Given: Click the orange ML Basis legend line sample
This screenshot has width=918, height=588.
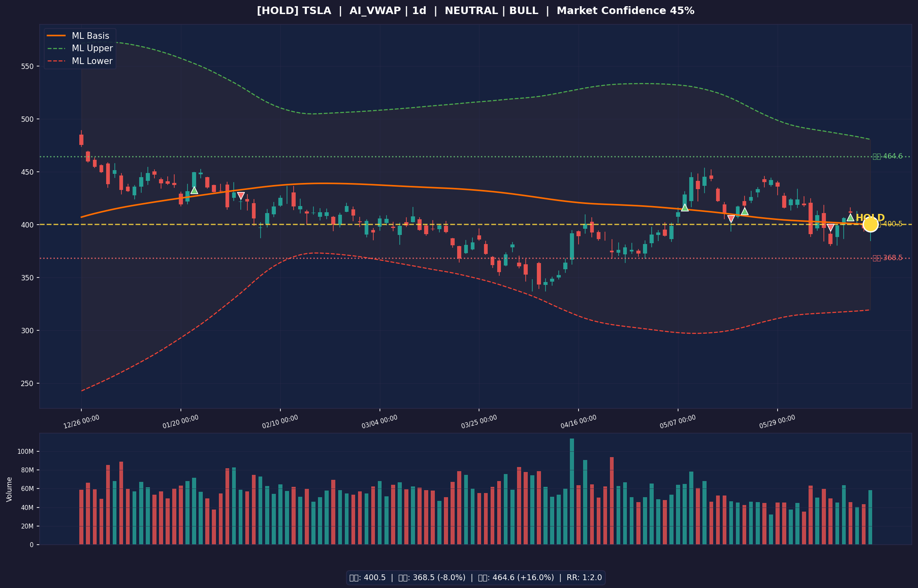Looking at the screenshot, I should 56,36.
